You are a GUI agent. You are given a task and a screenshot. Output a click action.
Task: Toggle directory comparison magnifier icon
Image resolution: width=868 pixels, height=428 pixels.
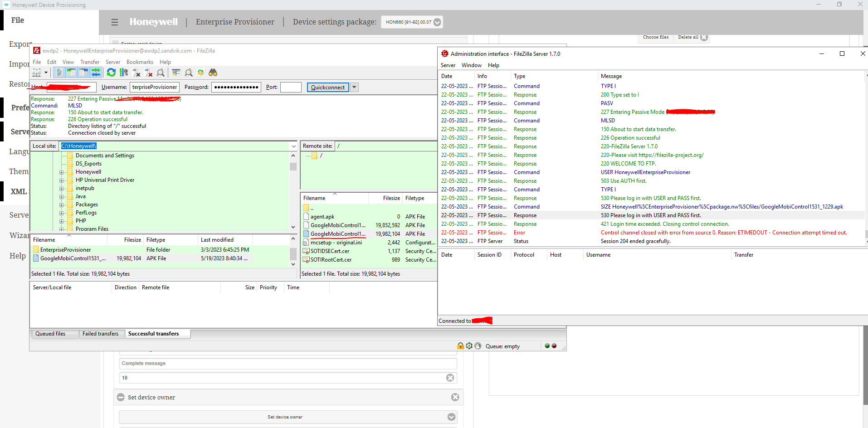click(x=189, y=73)
